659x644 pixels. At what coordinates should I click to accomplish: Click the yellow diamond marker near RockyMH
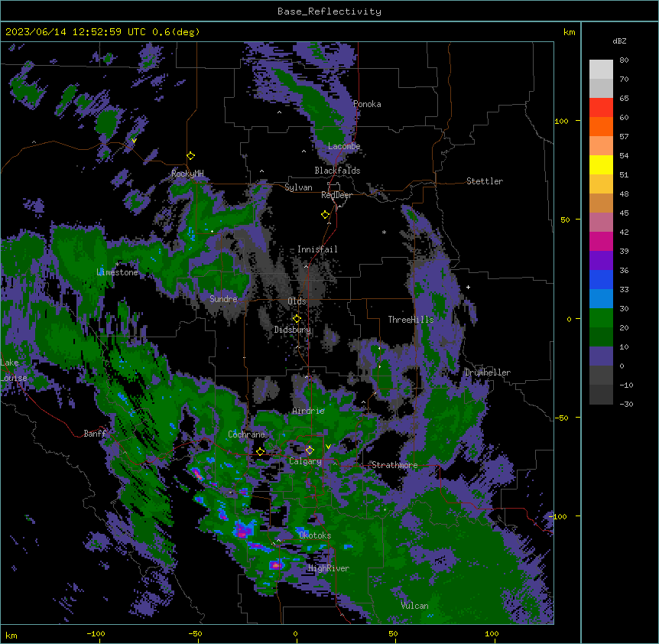click(x=190, y=155)
